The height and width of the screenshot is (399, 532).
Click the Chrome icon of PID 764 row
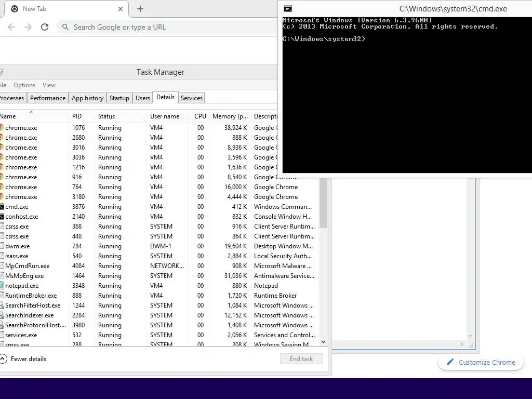[x=2, y=187]
